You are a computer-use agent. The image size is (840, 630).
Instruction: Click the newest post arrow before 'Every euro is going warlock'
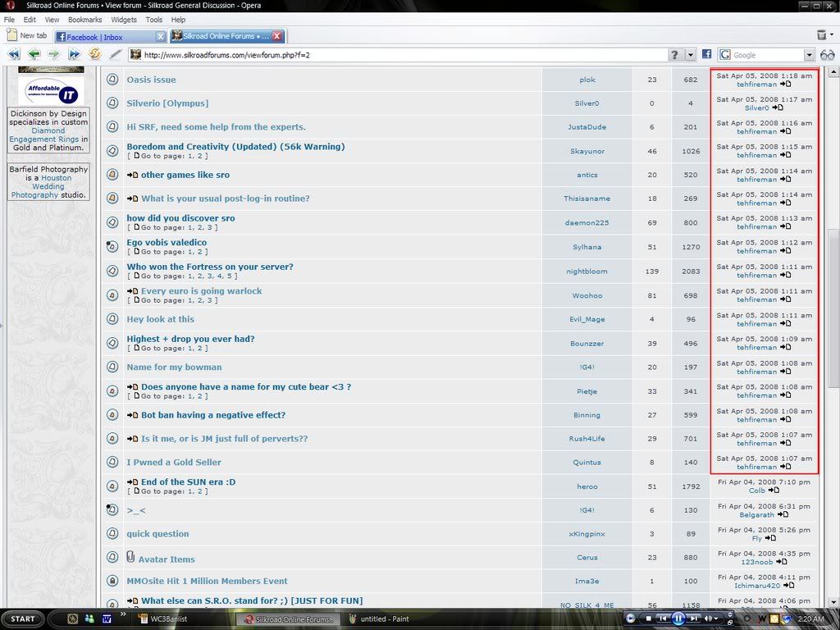(132, 291)
